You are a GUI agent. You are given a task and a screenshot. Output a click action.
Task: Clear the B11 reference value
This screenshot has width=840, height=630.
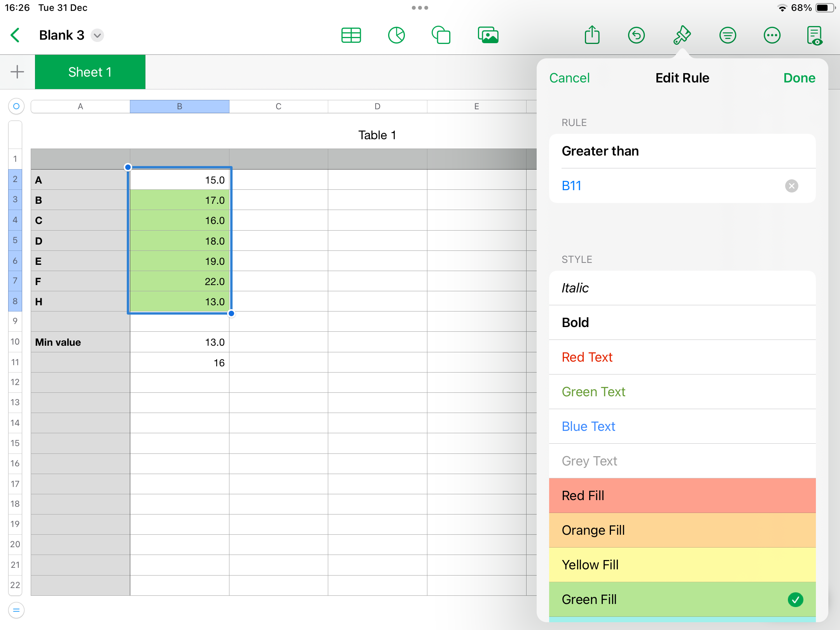click(791, 186)
